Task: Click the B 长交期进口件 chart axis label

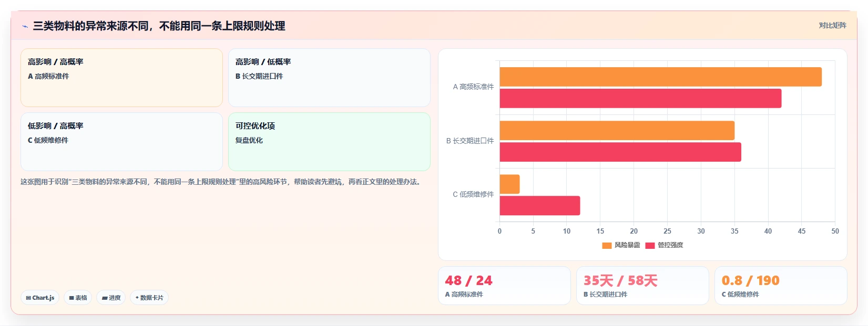Action: tap(470, 141)
